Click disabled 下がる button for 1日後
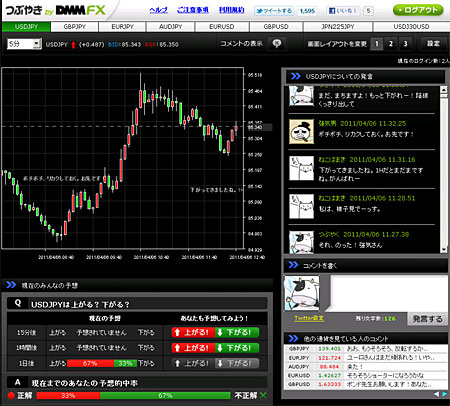Viewport: 450px width, 406px height. tap(237, 363)
